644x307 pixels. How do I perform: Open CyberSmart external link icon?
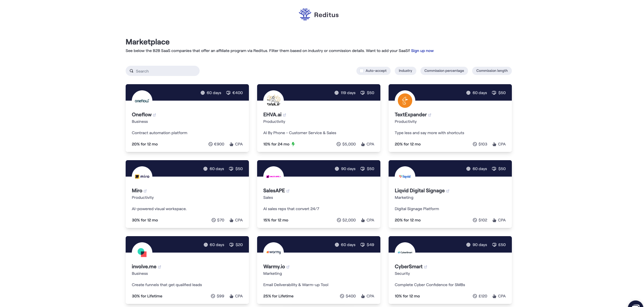pyautogui.click(x=426, y=267)
